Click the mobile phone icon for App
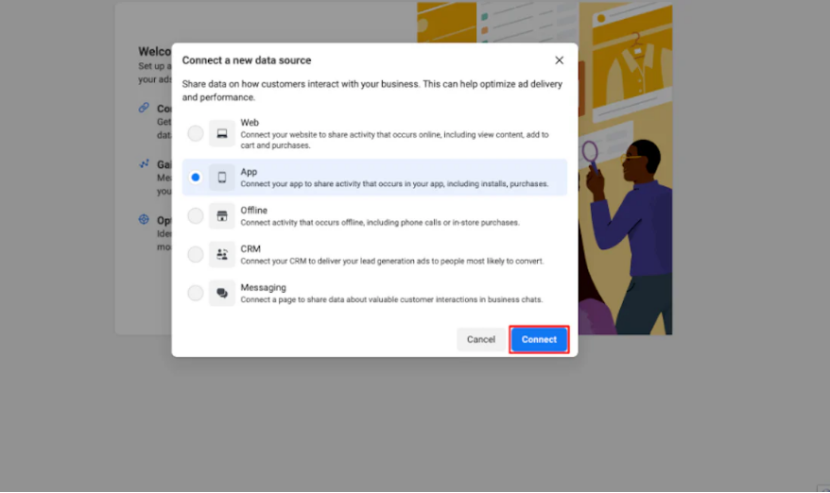 coord(221,177)
